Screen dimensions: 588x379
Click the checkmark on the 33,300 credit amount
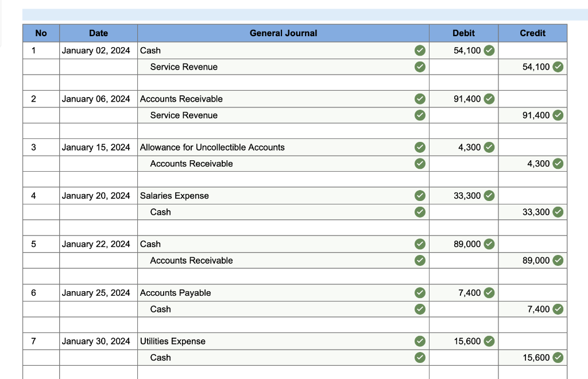tap(558, 212)
